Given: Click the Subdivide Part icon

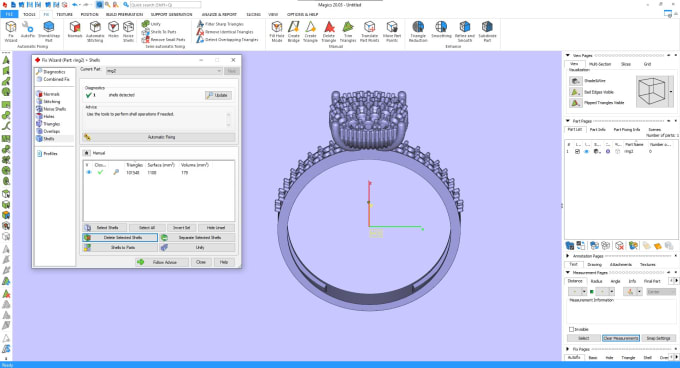Looking at the screenshot, I should click(487, 31).
